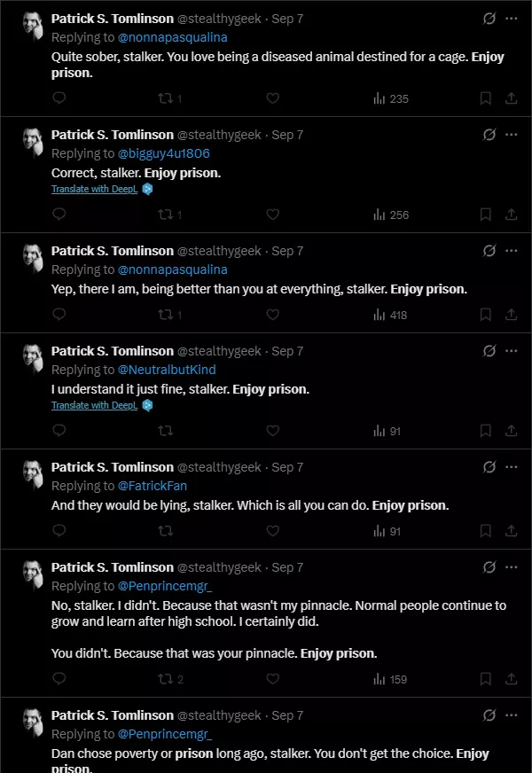Reply to the @FatrickFan reply tweet
Image resolution: width=532 pixels, height=773 pixels.
pos(59,530)
